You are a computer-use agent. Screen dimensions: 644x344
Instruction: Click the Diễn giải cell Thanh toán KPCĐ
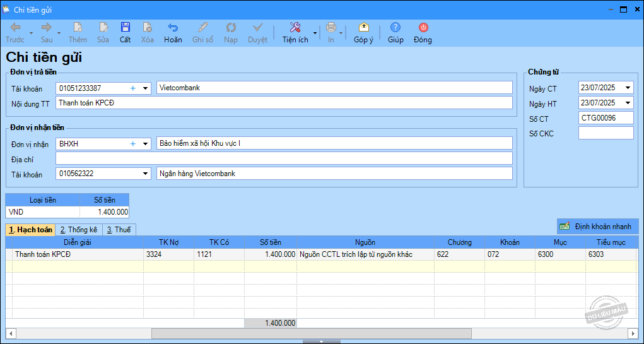click(x=78, y=254)
